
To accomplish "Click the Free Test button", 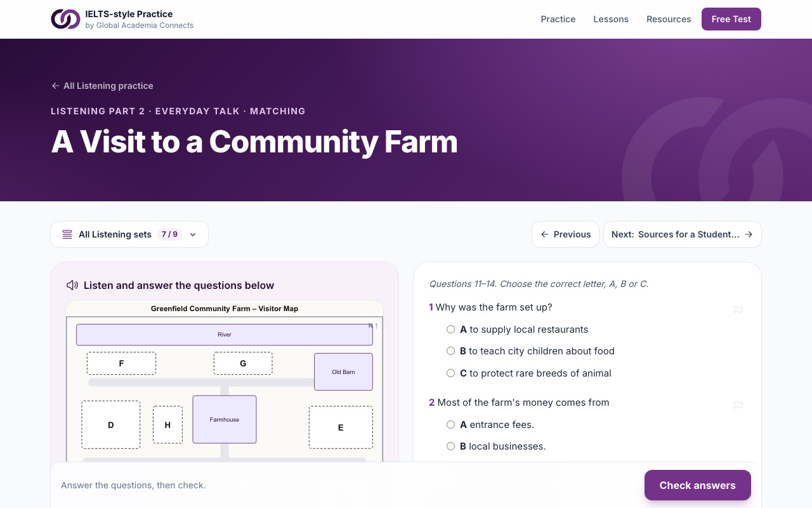I will coord(731,19).
